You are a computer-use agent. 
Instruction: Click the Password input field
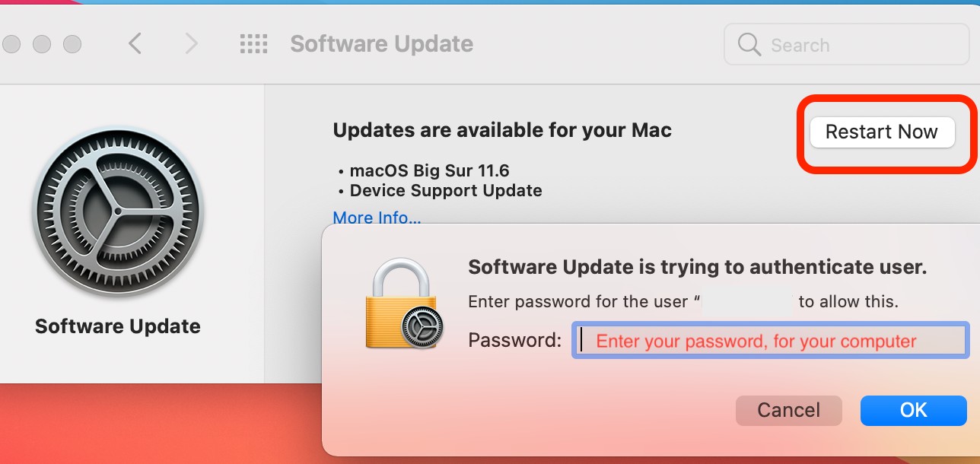[x=770, y=341]
